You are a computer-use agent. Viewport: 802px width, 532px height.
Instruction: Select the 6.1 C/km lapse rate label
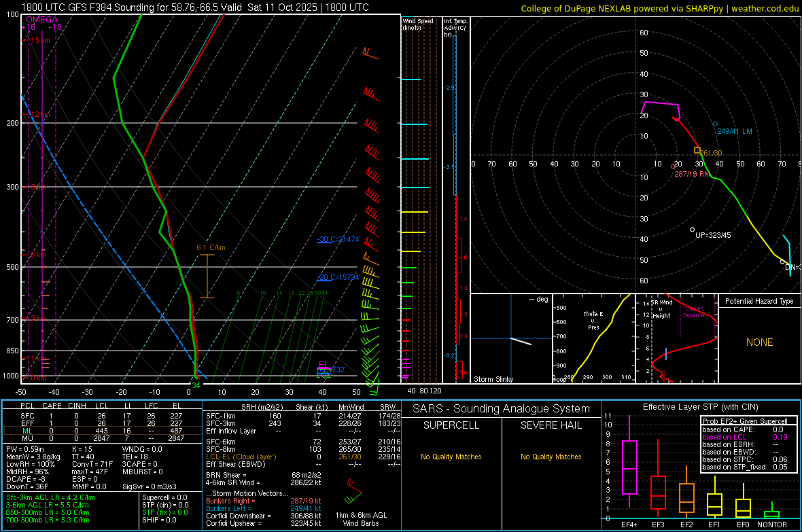[x=211, y=247]
